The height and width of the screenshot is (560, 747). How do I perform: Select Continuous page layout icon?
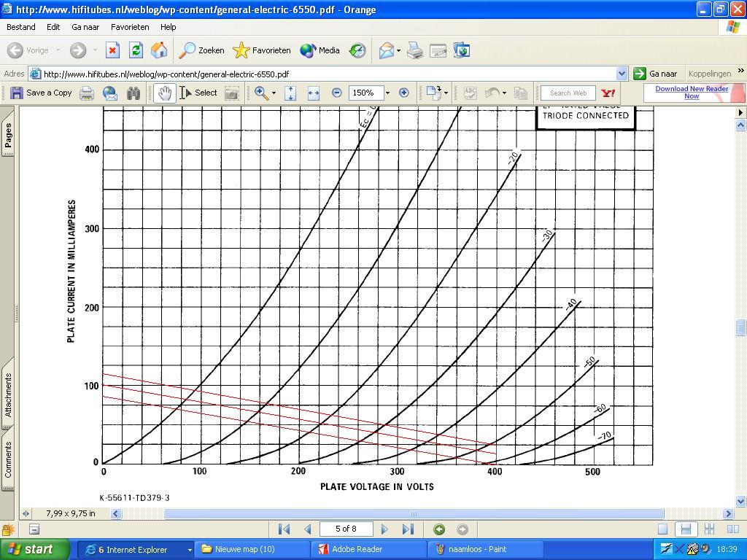(x=686, y=529)
